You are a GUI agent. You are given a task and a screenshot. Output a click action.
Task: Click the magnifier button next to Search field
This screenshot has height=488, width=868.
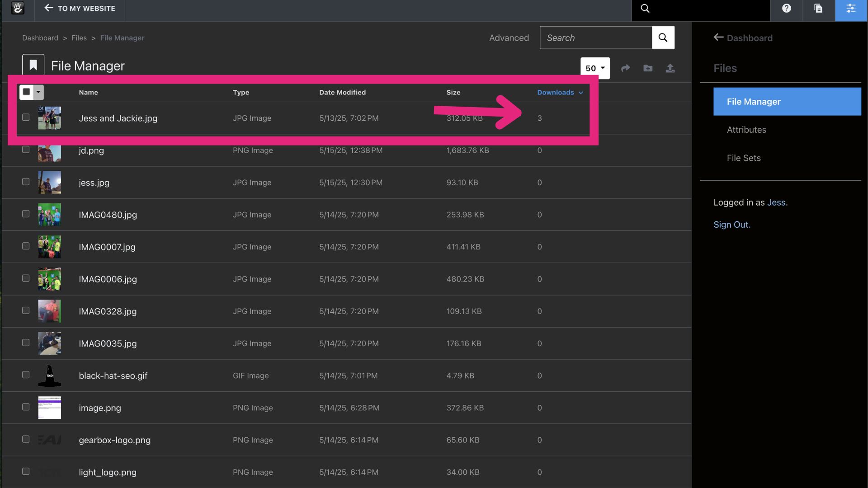[x=663, y=38]
